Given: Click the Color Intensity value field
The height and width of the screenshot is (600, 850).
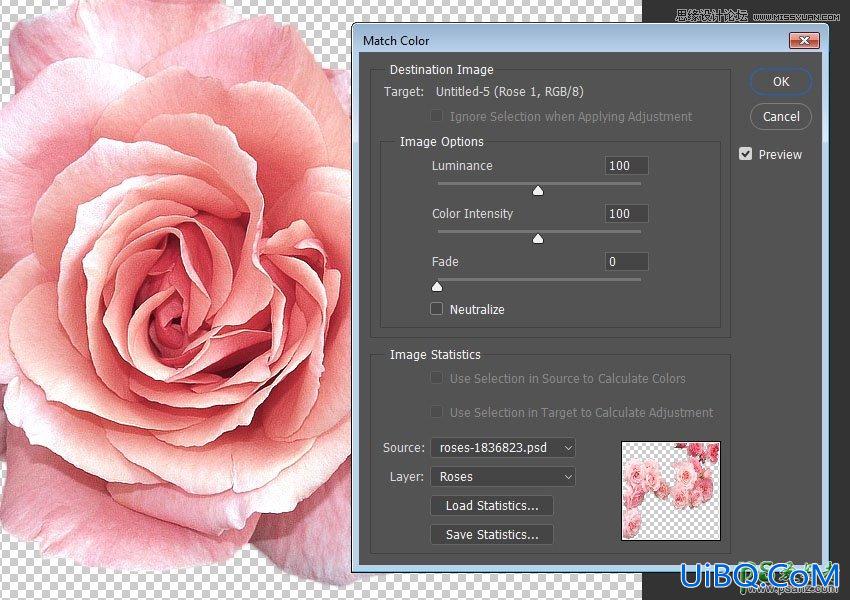Looking at the screenshot, I should click(626, 214).
